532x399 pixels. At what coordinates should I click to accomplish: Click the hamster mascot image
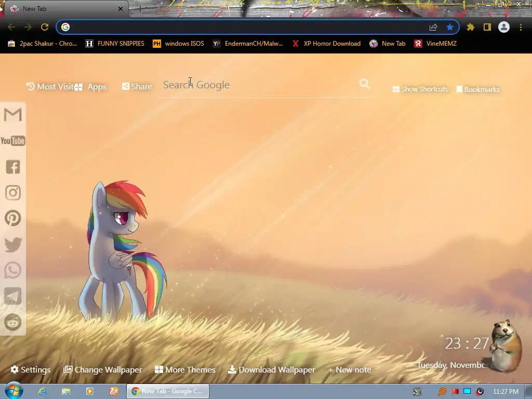[x=507, y=345]
